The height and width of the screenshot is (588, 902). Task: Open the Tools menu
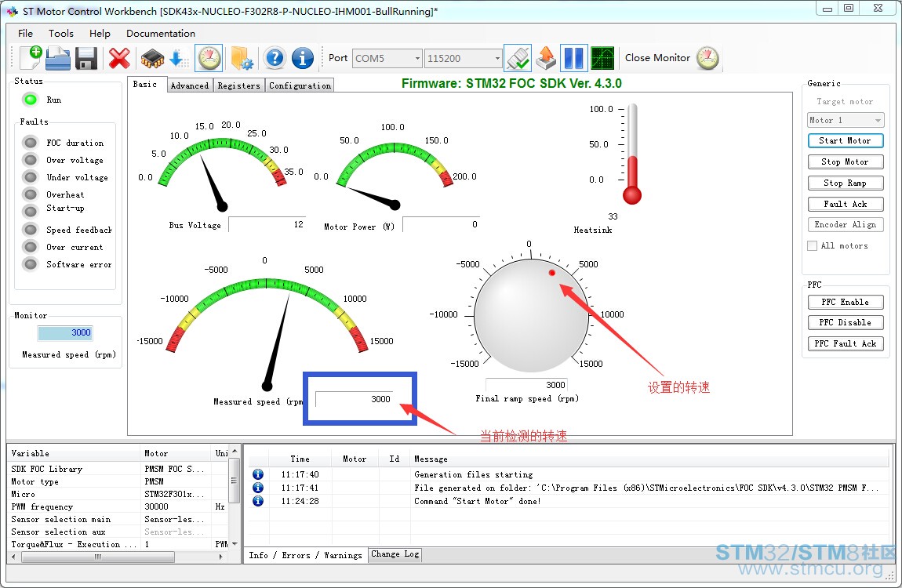pos(61,34)
